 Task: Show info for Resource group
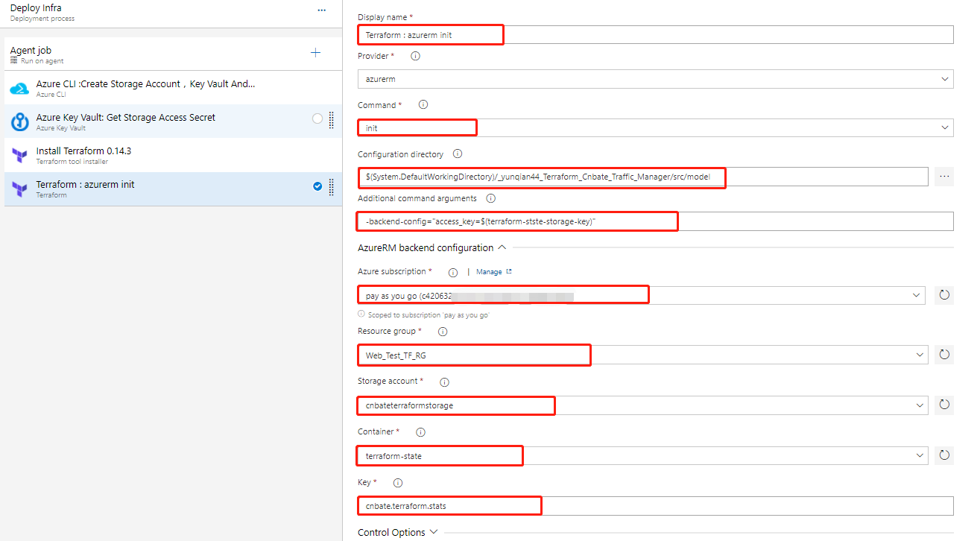pyautogui.click(x=443, y=332)
